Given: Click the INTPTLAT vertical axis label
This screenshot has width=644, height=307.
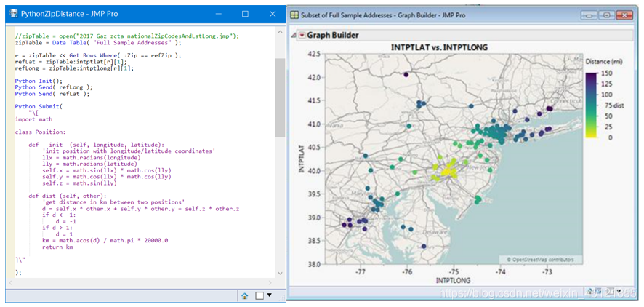Looking at the screenshot, I should click(302, 158).
